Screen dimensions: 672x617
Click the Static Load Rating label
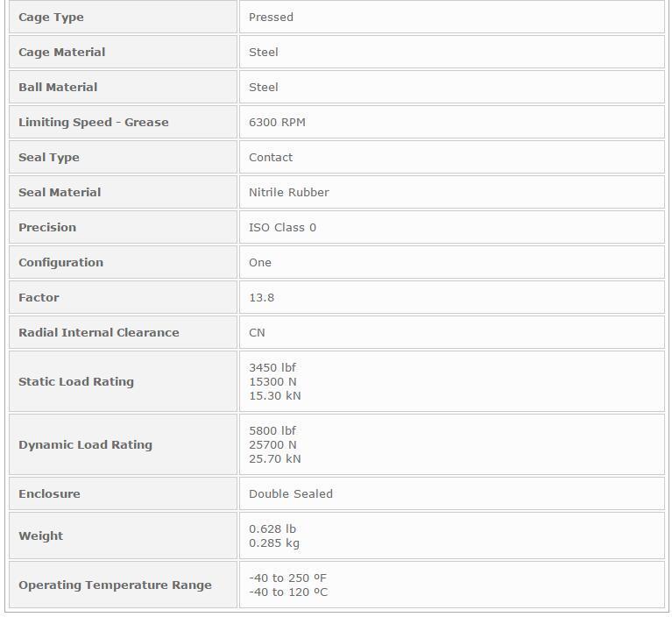(76, 382)
